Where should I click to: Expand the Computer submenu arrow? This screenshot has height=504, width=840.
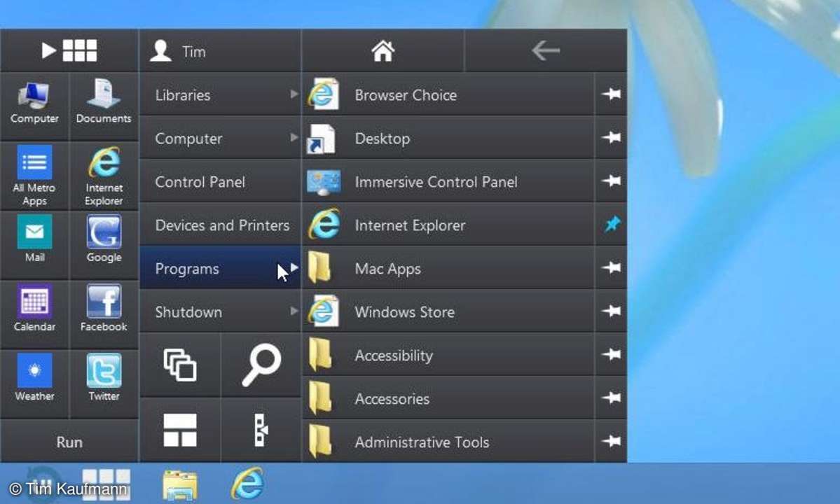pyautogui.click(x=294, y=137)
